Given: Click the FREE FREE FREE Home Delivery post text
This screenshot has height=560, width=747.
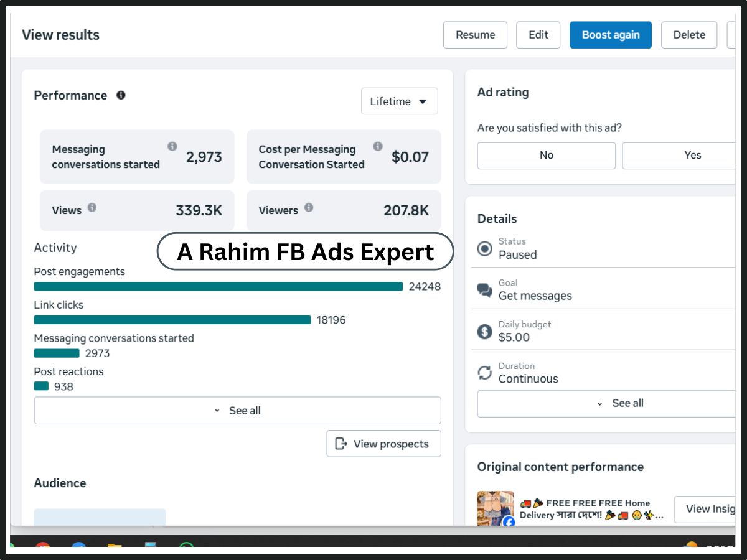Looking at the screenshot, I should (x=591, y=509).
